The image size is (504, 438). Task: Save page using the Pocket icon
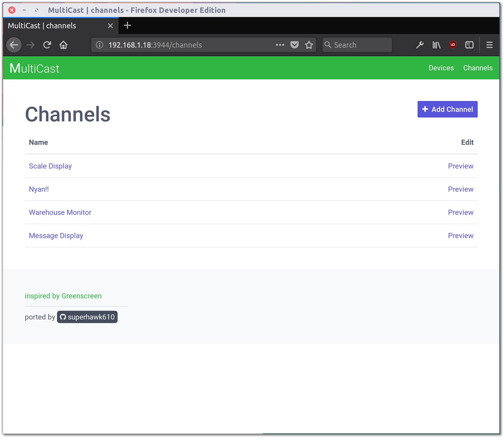(294, 45)
